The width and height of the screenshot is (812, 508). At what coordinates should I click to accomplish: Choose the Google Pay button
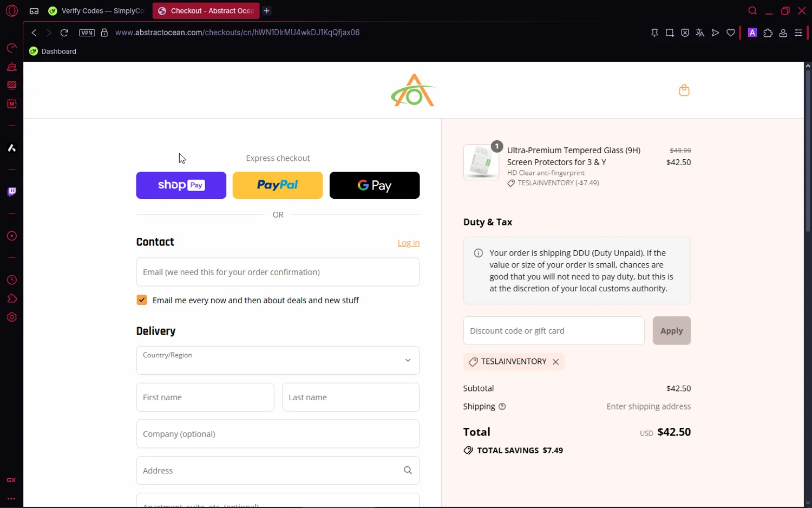(375, 185)
